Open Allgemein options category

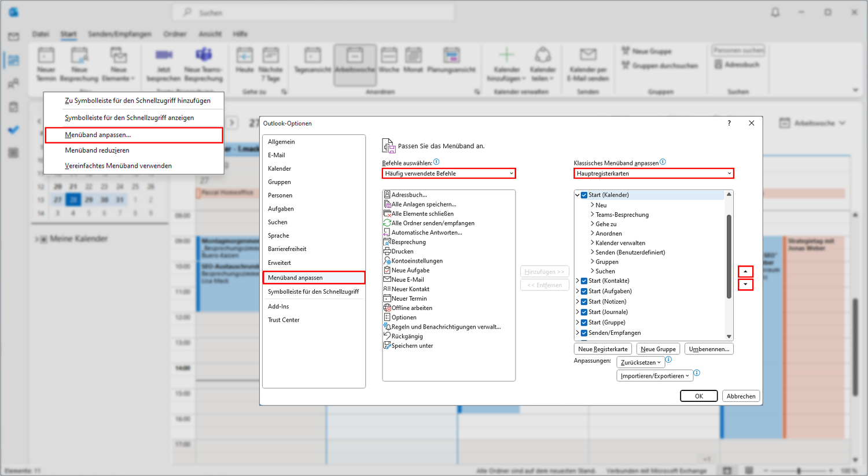point(314,142)
